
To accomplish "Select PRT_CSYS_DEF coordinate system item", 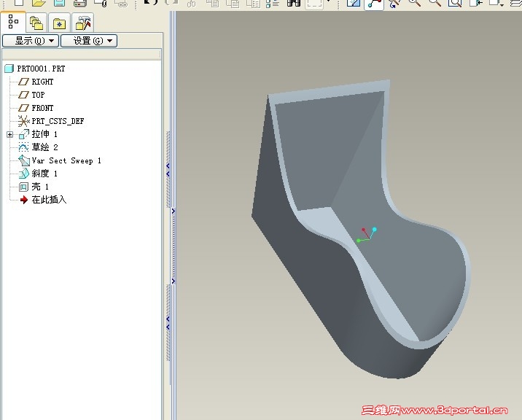I will (51, 121).
